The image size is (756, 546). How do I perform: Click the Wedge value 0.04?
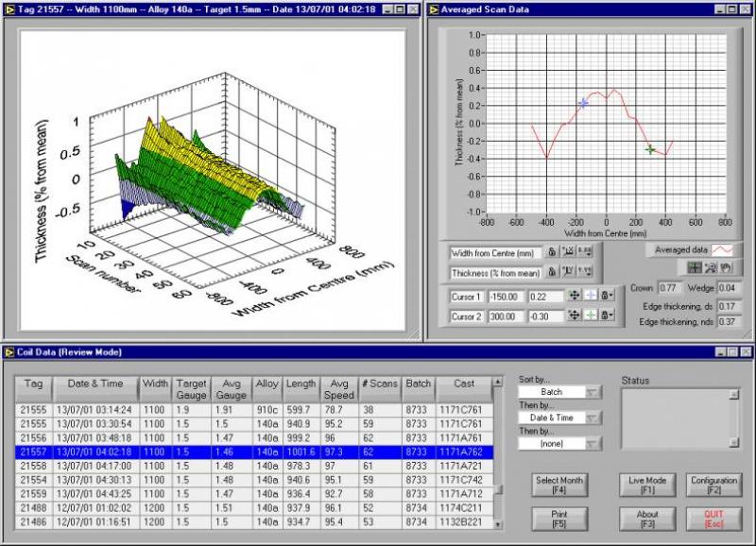coord(728,288)
